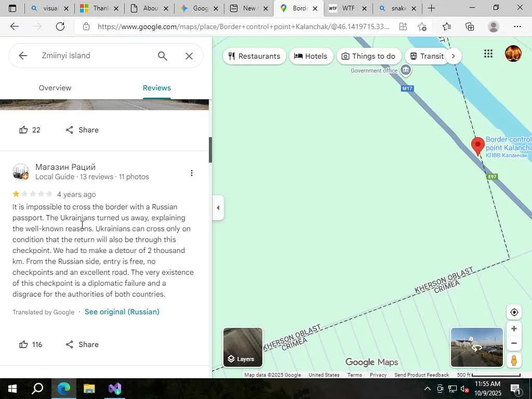This screenshot has height=399, width=532.
Task: Switch to the Overview tab
Action: tap(55, 88)
